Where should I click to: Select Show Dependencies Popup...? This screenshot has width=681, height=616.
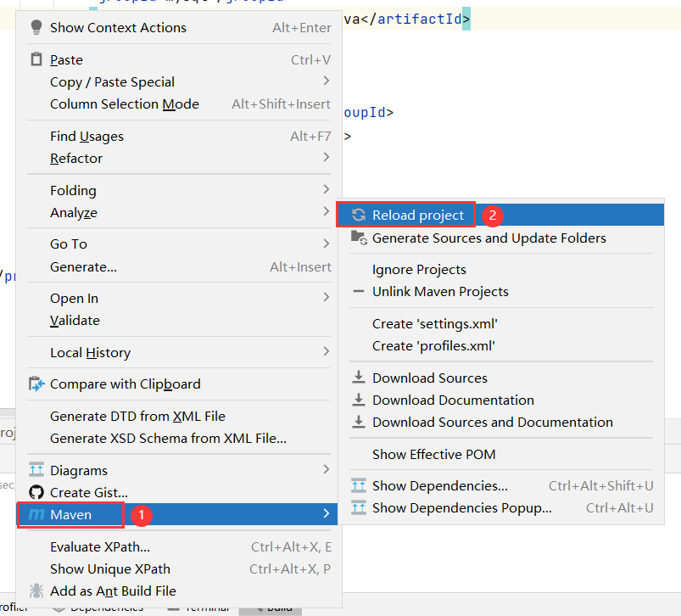click(500, 508)
